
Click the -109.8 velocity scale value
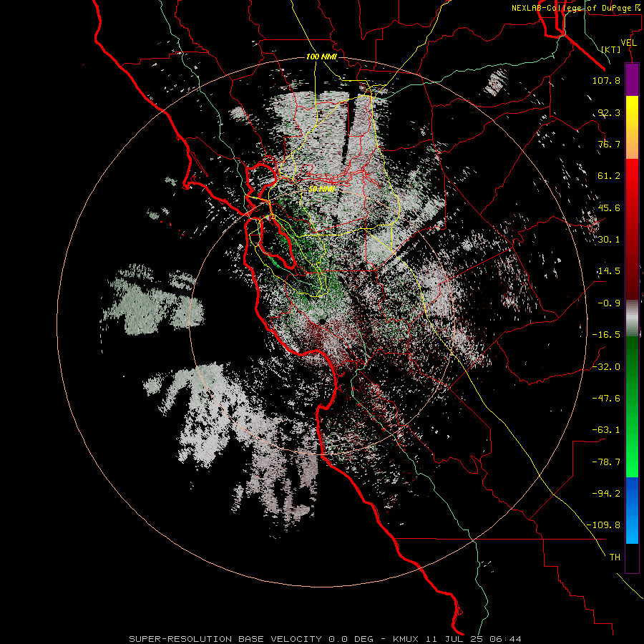click(x=604, y=525)
